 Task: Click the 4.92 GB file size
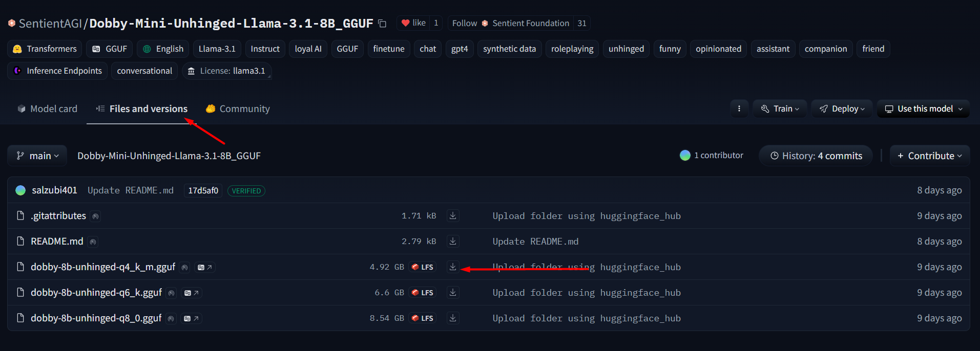[387, 267]
